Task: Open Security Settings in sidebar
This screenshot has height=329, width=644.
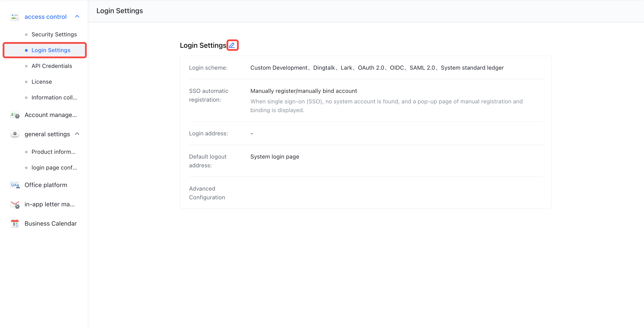Action: tap(54, 35)
